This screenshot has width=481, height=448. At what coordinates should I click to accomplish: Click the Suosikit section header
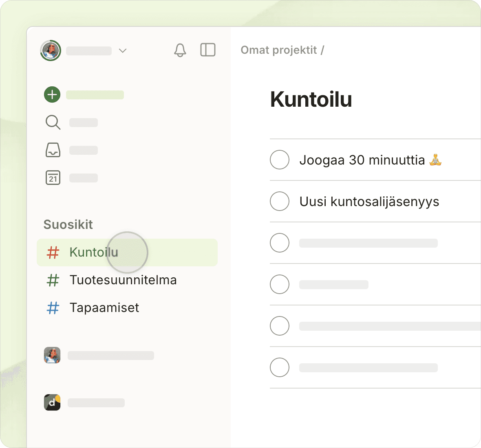point(68,224)
